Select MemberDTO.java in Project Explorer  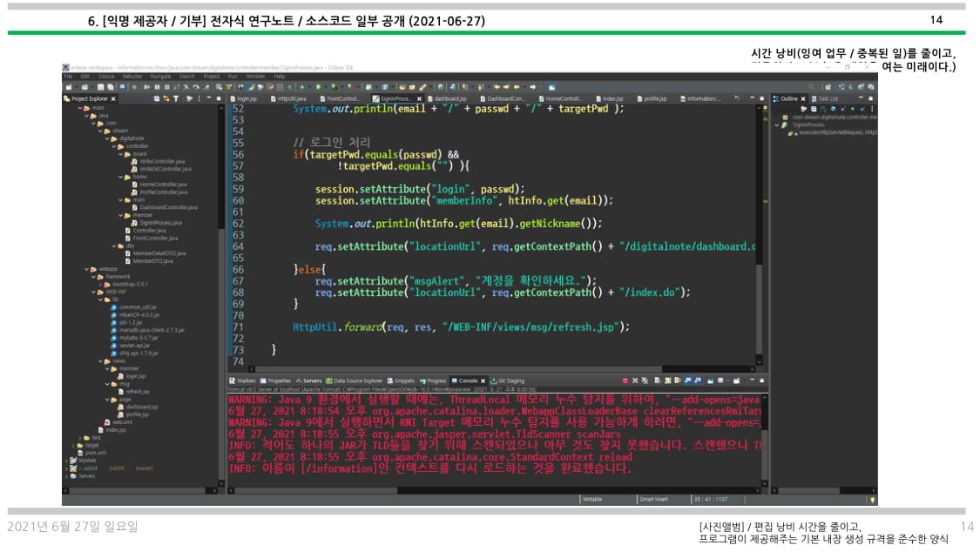click(148, 261)
